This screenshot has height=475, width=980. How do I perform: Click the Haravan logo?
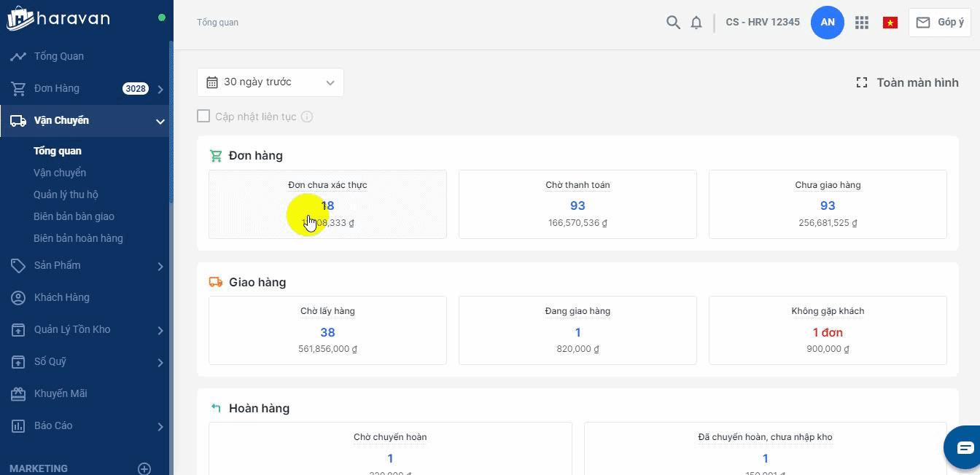pyautogui.click(x=58, y=18)
